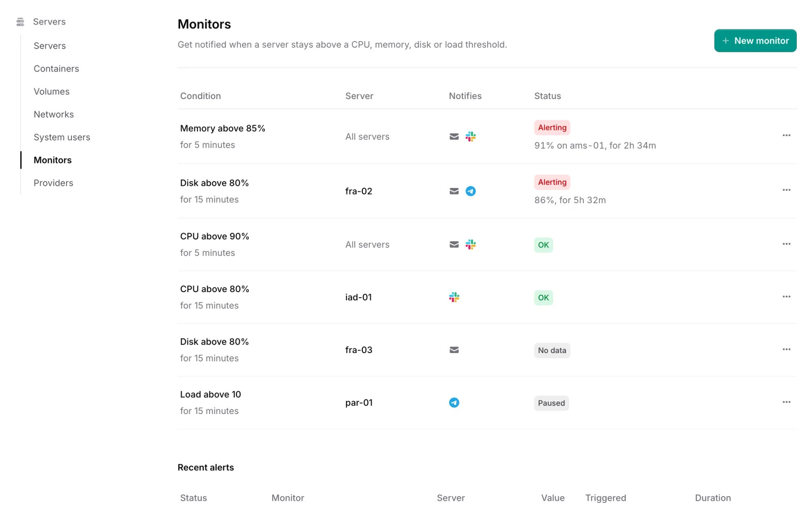Create a New monitor
The image size is (812, 508).
(755, 41)
